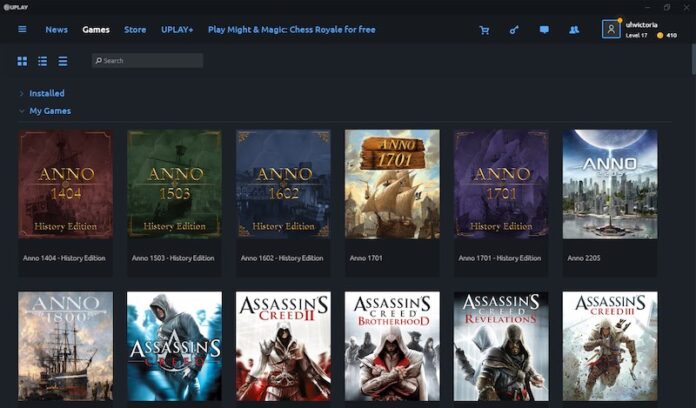696x408 pixels.
Task: Open the hamburger main menu
Action: [22, 29]
